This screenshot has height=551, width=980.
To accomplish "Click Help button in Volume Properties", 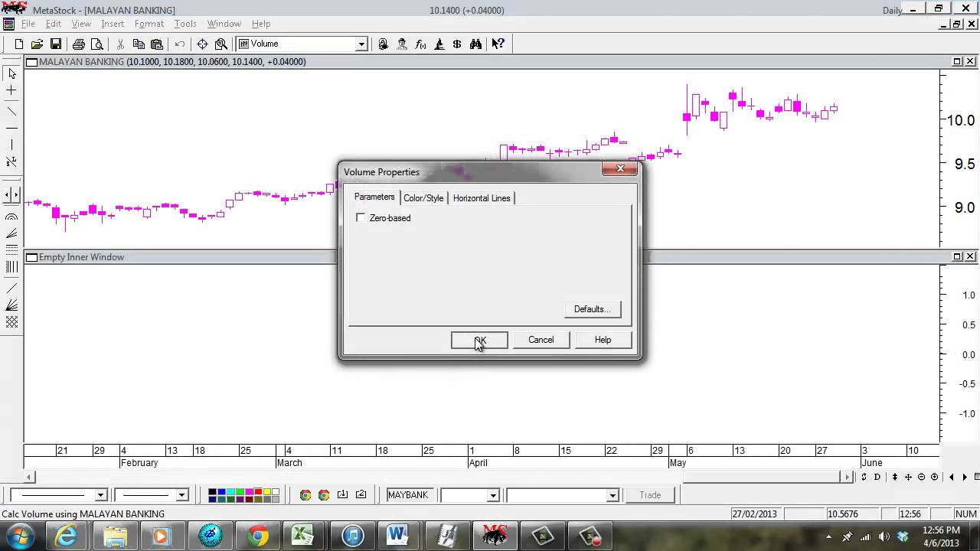I will pyautogui.click(x=603, y=340).
